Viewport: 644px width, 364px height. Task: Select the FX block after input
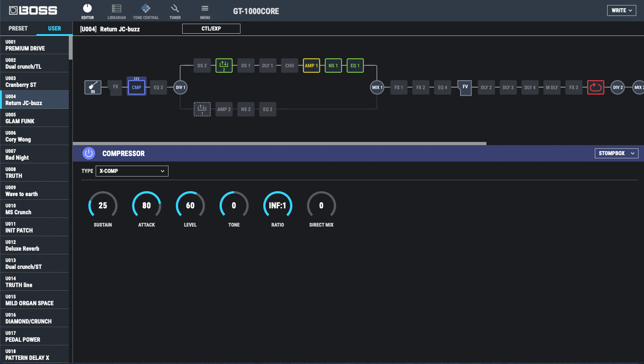click(116, 87)
